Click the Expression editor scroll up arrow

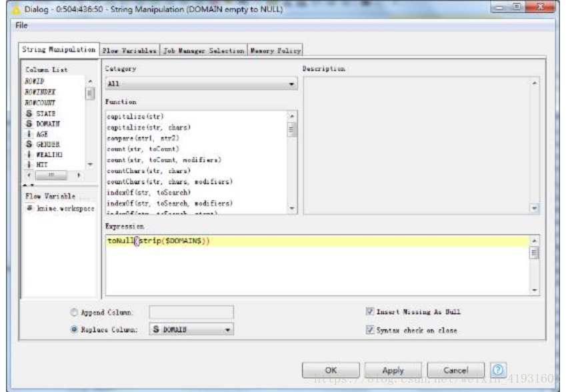tap(534, 241)
